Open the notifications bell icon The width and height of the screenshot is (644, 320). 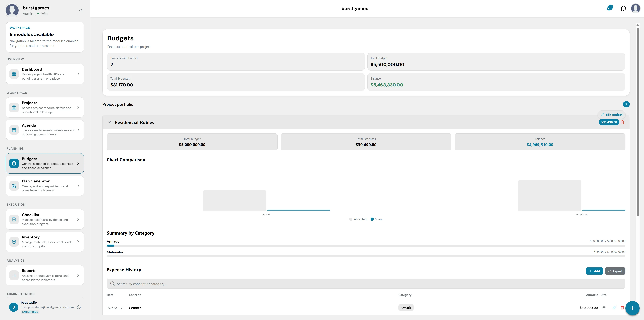click(x=610, y=8)
